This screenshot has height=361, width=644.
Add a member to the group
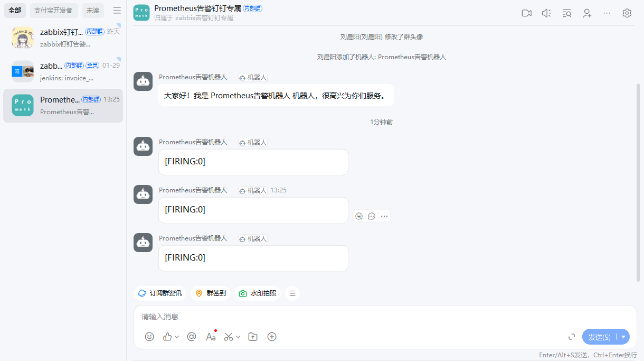tap(587, 13)
